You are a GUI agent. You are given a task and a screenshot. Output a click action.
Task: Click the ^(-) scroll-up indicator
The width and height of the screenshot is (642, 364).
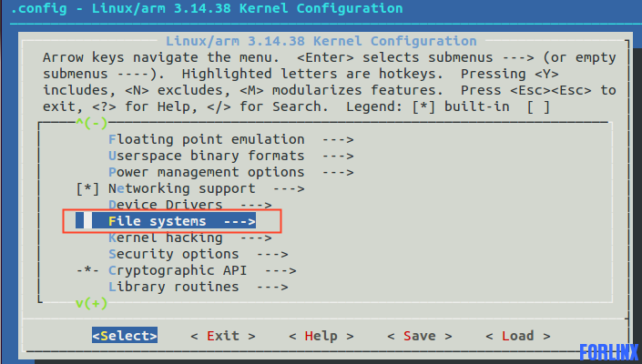click(92, 123)
